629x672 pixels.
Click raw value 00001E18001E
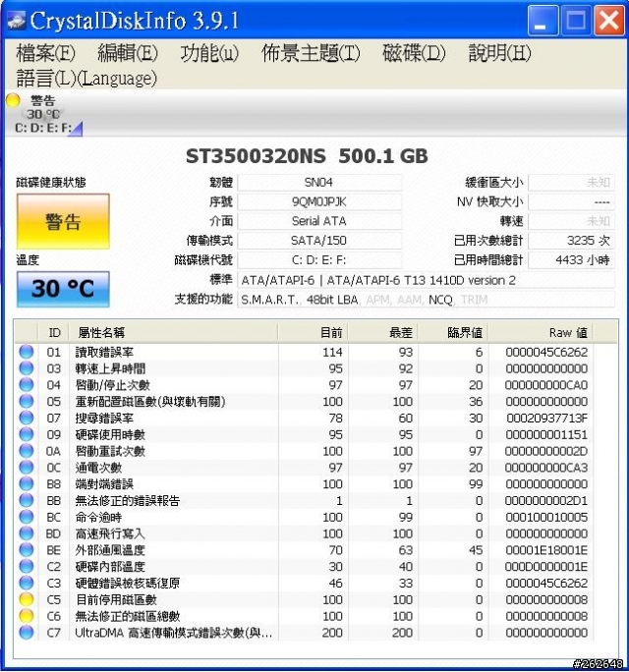tap(546, 550)
